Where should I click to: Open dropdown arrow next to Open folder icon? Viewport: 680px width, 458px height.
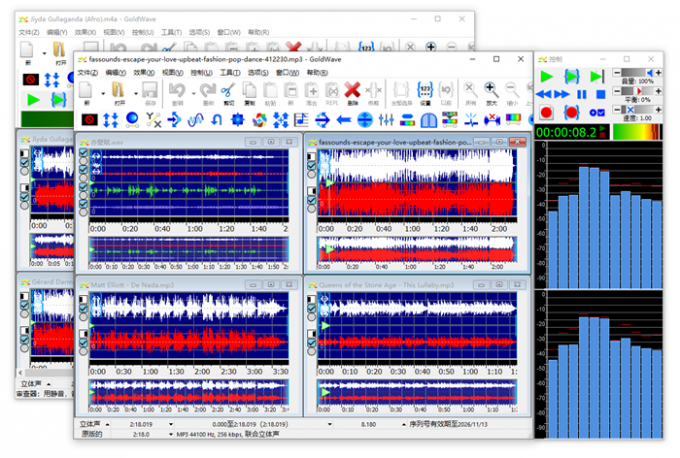coord(135,93)
